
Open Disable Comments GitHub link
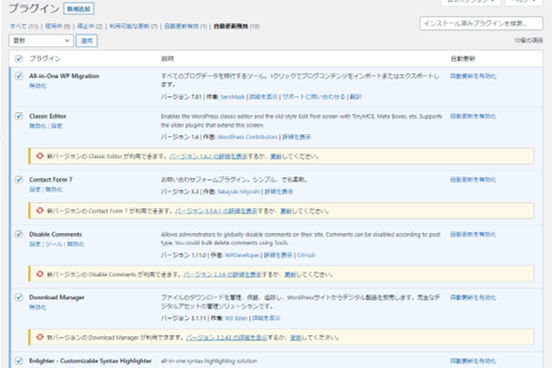point(306,255)
